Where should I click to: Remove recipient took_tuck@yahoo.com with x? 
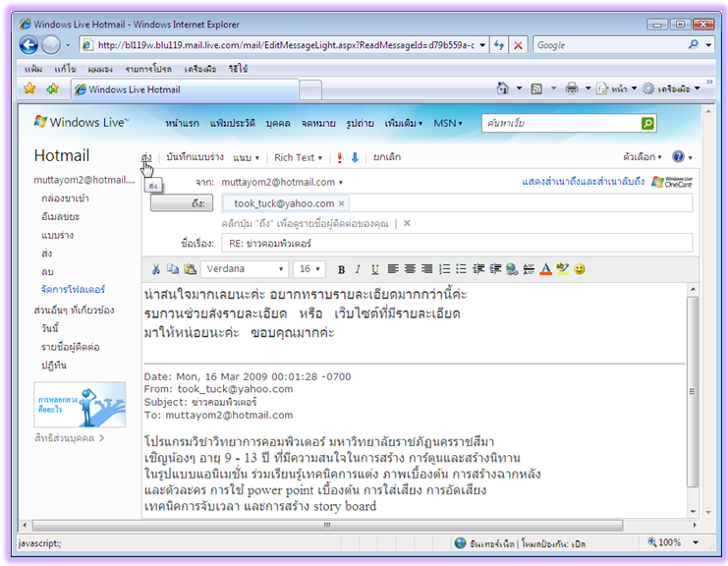point(341,203)
